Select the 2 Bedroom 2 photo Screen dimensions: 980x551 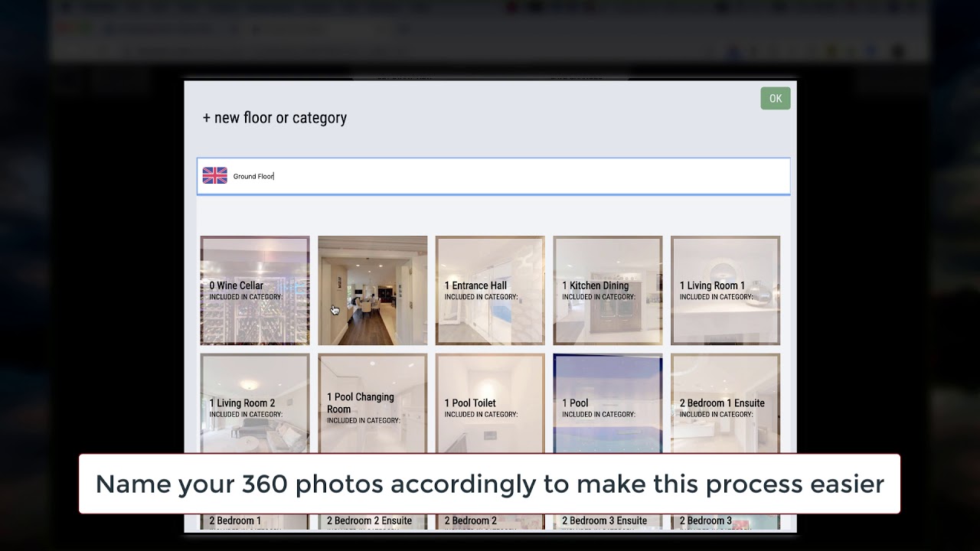(x=490, y=521)
